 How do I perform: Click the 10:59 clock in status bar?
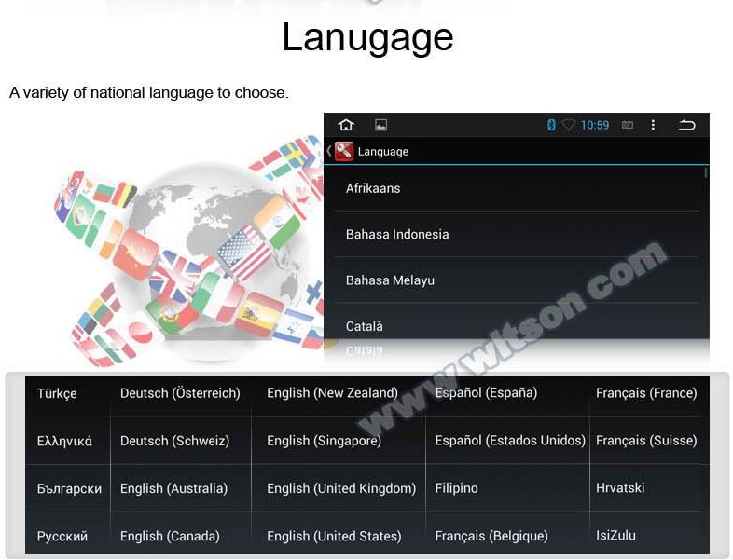pyautogui.click(x=594, y=125)
